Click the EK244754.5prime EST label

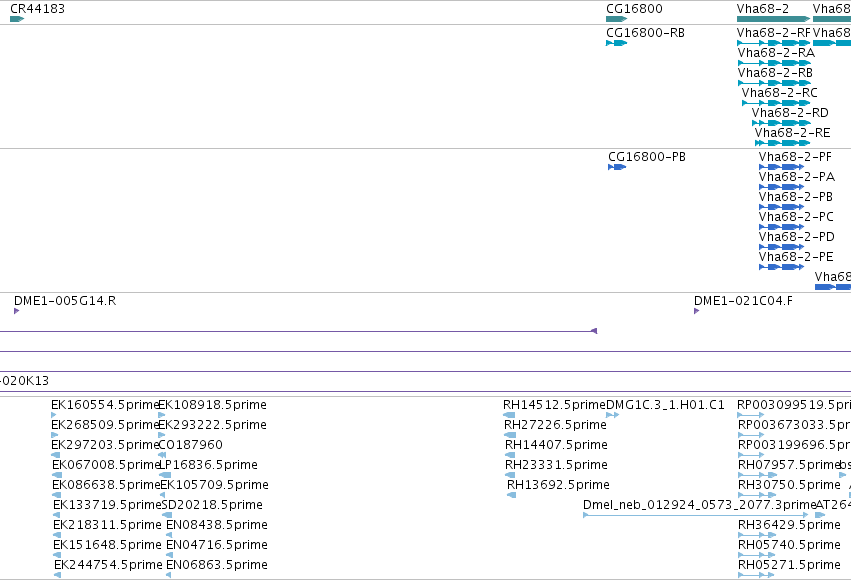pos(108,565)
